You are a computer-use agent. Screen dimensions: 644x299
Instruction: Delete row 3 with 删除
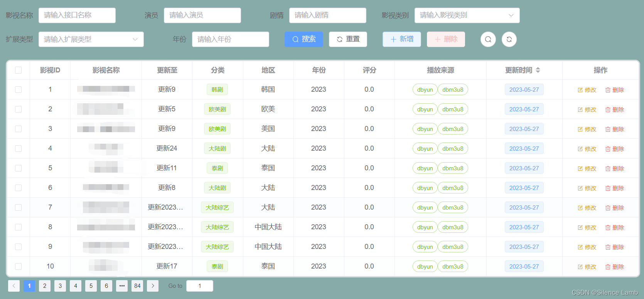coord(615,129)
